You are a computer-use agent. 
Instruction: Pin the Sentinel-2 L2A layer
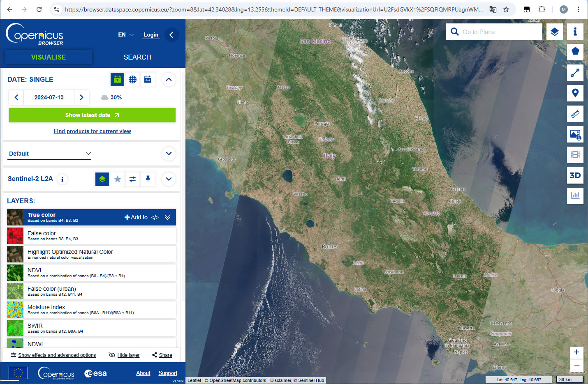148,179
